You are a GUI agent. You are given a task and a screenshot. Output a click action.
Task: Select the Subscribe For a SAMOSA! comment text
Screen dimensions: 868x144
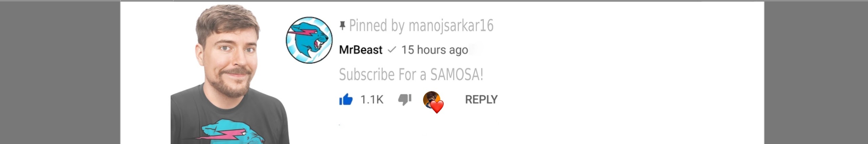point(411,75)
